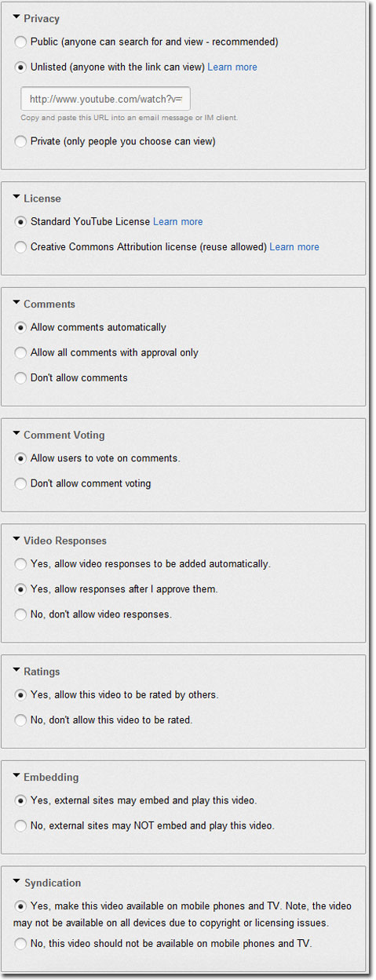The width and height of the screenshot is (376, 980).
Task: Collapse the Video Responses section
Action: (x=16, y=538)
